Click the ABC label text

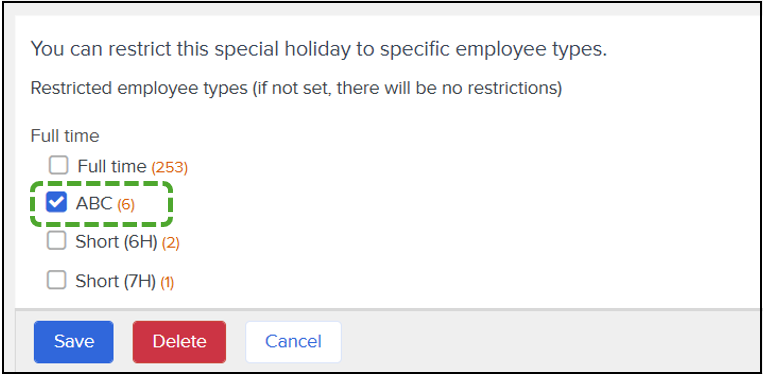coord(94,203)
